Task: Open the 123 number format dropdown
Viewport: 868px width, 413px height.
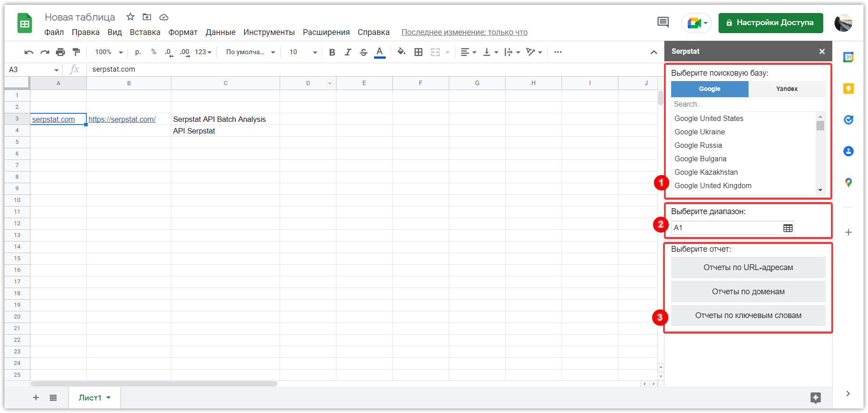Action: click(x=203, y=52)
